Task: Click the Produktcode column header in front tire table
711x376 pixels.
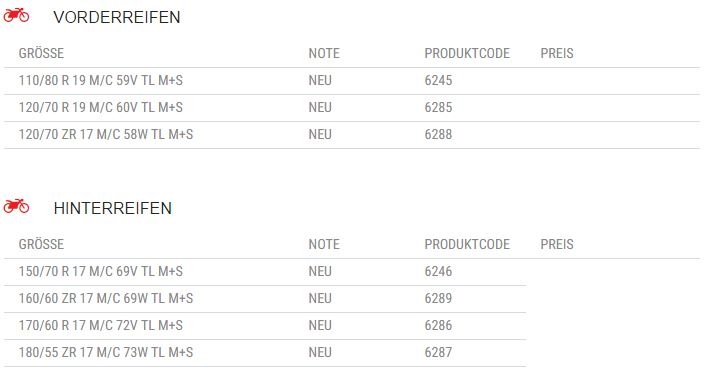Action: click(x=467, y=54)
